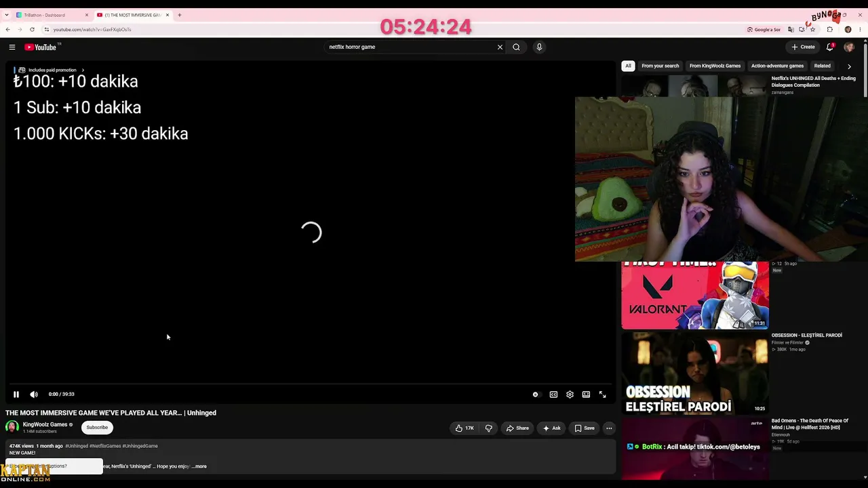This screenshot has width=868, height=488.
Task: Open the KingWoolz Games channel name
Action: click(x=45, y=424)
